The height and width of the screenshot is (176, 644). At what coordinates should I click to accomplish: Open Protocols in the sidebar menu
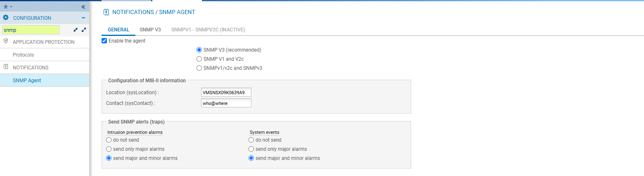click(x=24, y=55)
